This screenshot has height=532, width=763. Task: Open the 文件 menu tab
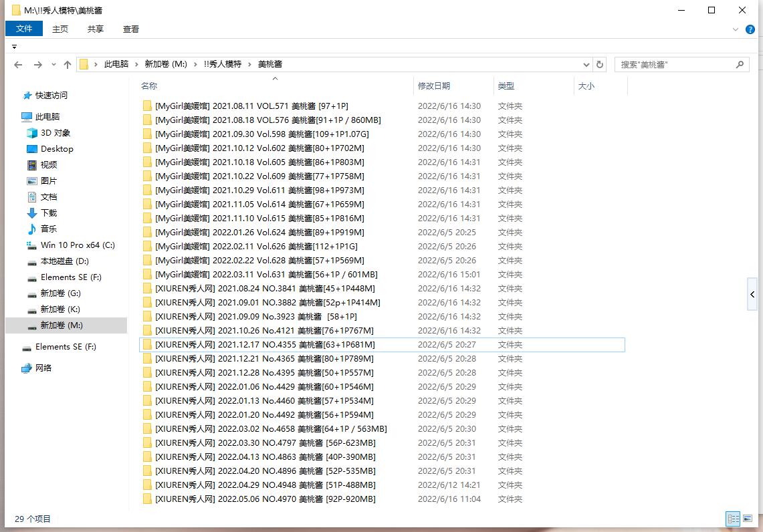coord(24,29)
